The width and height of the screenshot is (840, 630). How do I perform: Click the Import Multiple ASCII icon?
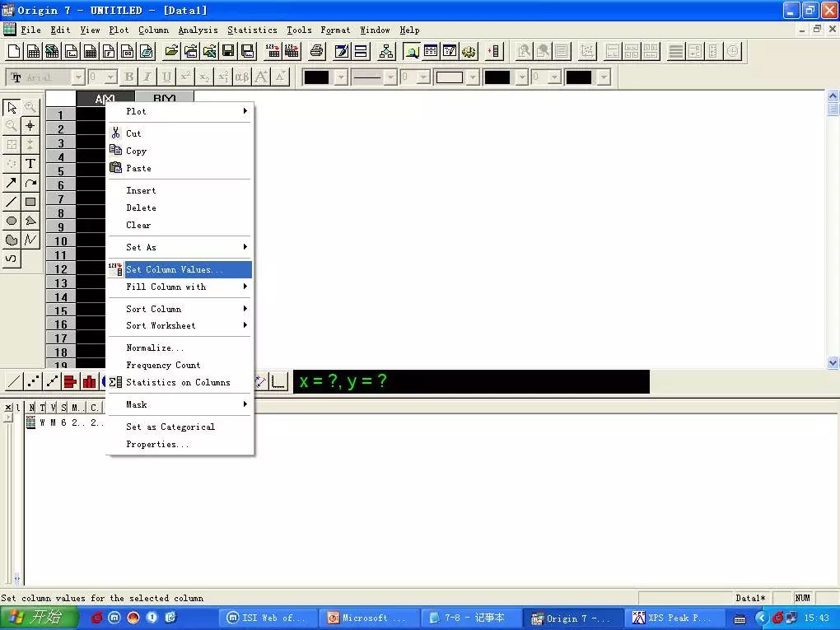(x=292, y=51)
